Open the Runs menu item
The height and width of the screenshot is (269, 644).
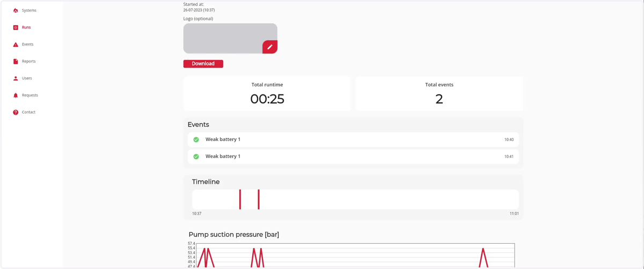point(26,27)
